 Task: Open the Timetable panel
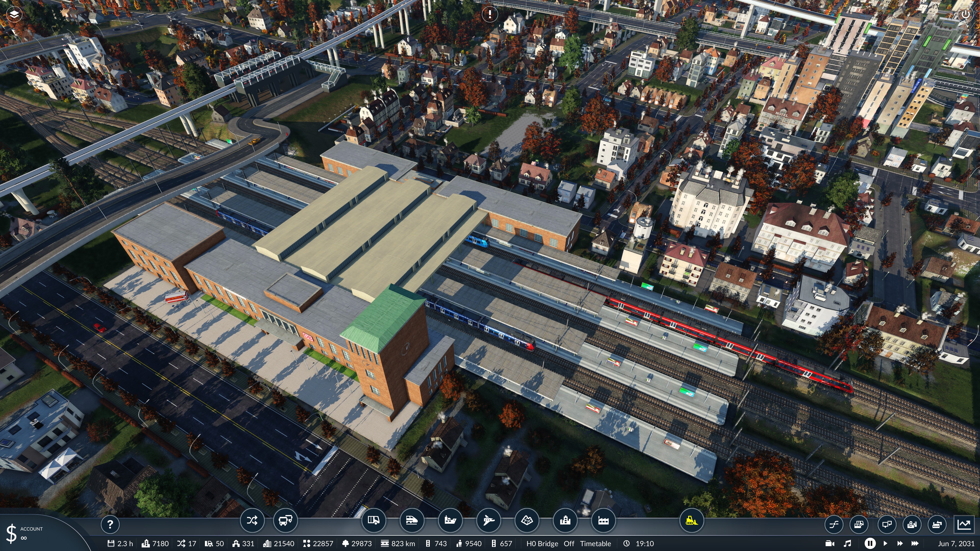[595, 543]
